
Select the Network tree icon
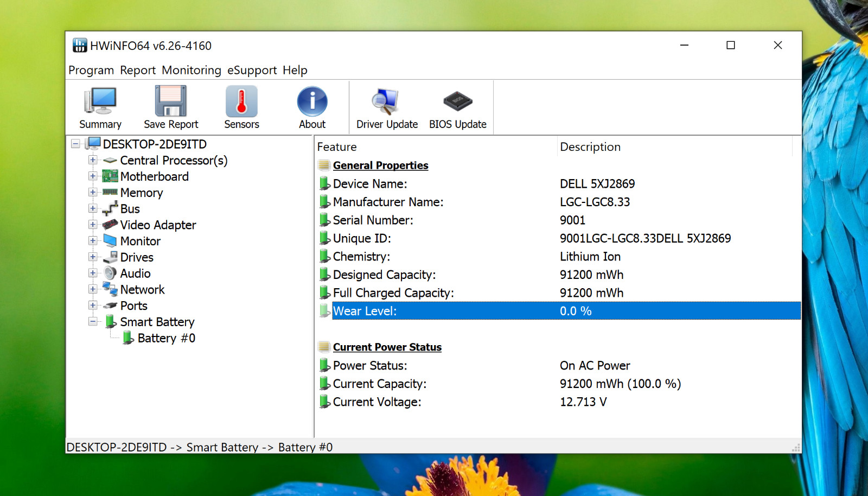tap(110, 289)
